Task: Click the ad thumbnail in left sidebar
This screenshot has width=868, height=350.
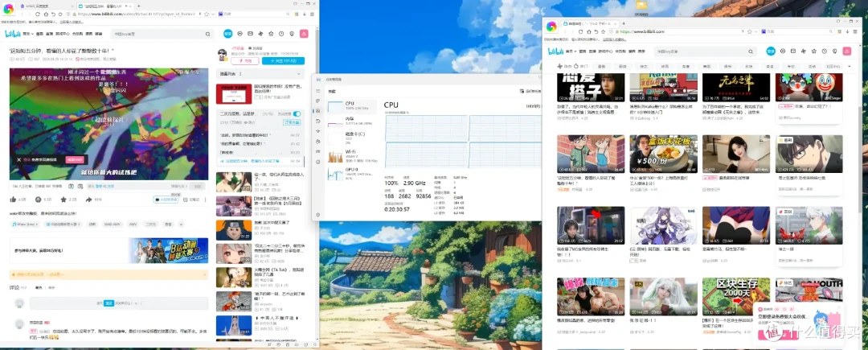Action: click(234, 94)
